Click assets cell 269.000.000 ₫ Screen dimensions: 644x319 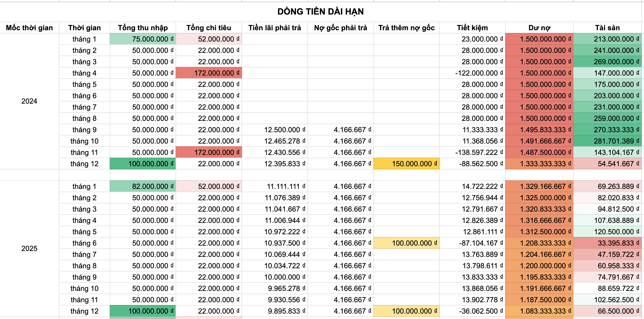coord(607,62)
